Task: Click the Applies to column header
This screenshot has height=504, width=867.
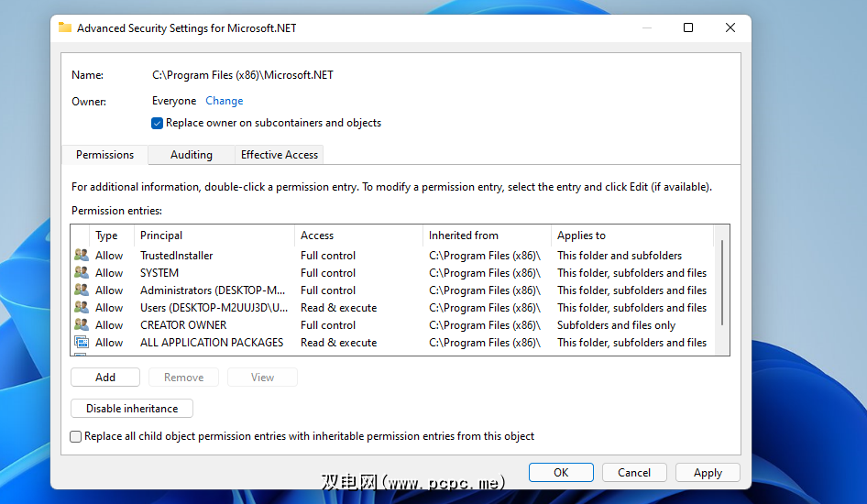Action: point(632,236)
